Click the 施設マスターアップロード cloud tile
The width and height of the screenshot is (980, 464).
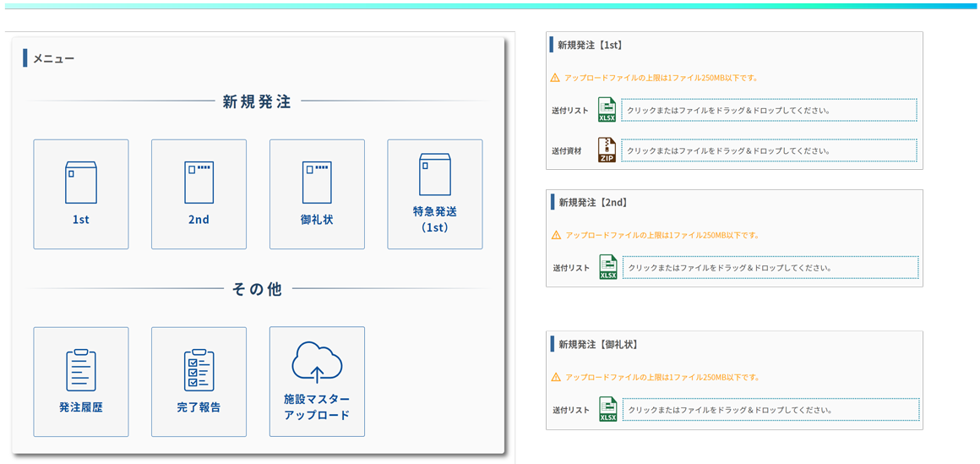pyautogui.click(x=317, y=381)
